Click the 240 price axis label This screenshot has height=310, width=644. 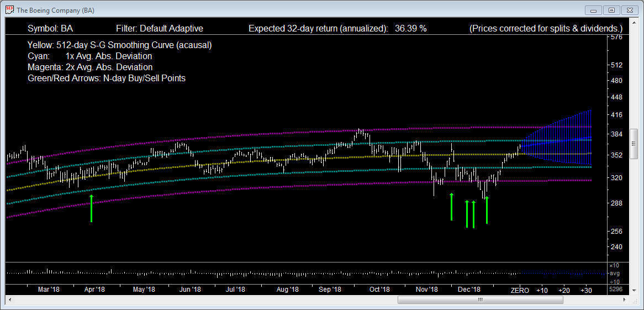[617, 246]
